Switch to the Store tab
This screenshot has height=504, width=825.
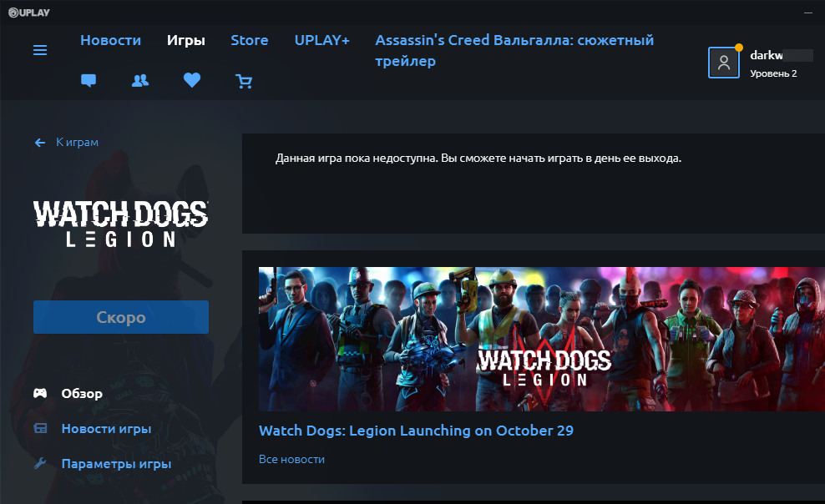point(249,39)
